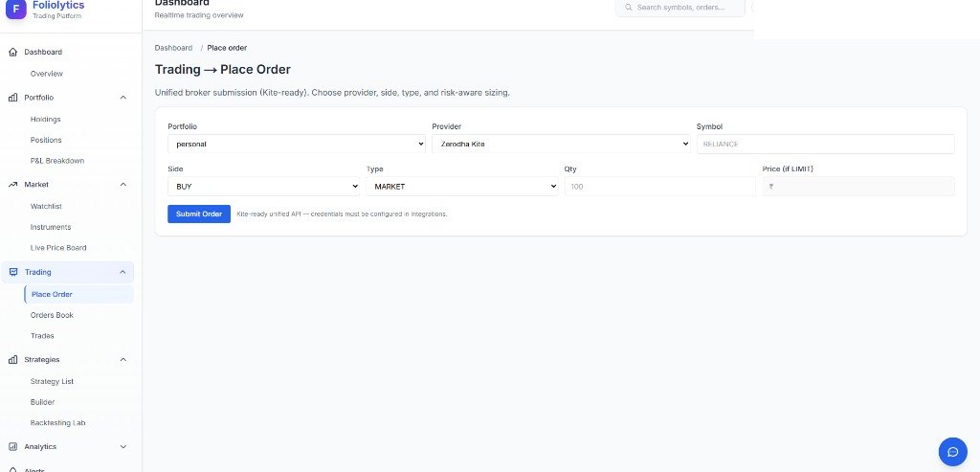The image size is (980, 472).
Task: Click the Trading → Place Order heading
Action: tap(222, 69)
